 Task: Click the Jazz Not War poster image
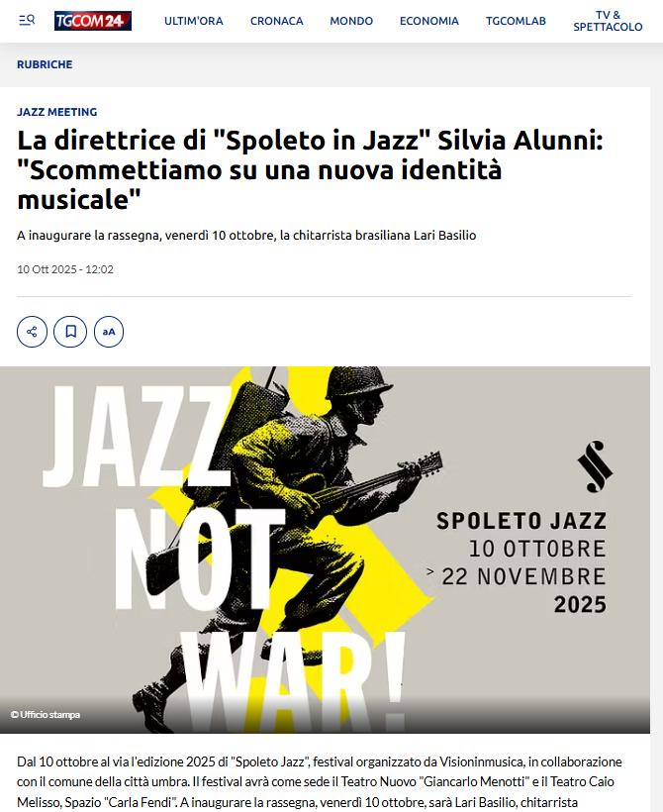coord(325,550)
